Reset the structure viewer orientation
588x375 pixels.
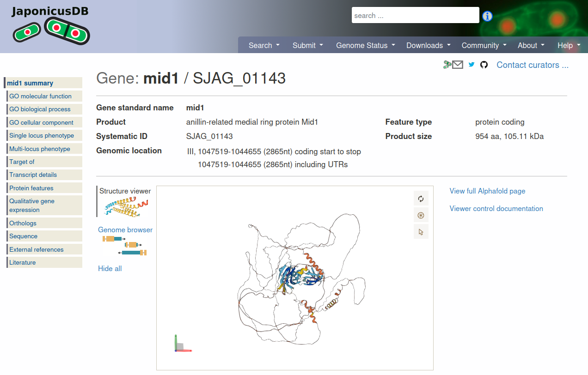pos(421,199)
